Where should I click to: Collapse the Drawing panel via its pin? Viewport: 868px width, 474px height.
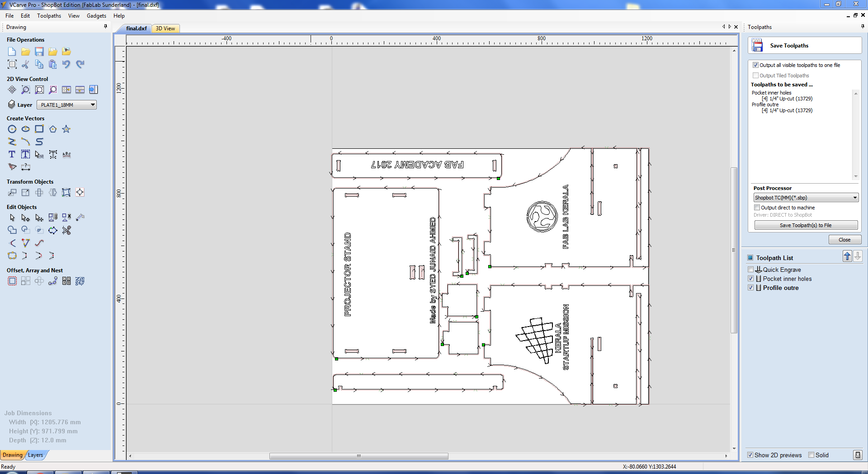tap(105, 27)
